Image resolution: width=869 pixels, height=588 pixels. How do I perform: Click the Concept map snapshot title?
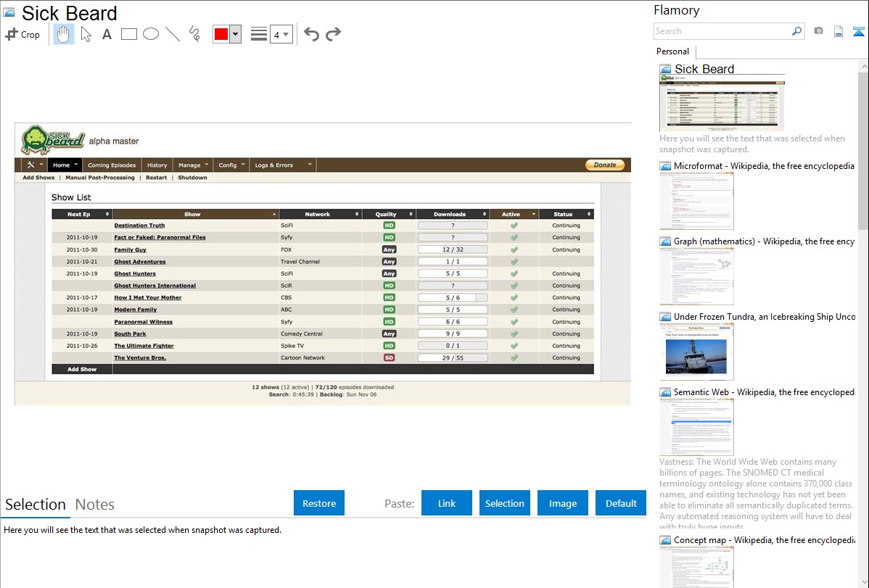tap(765, 540)
